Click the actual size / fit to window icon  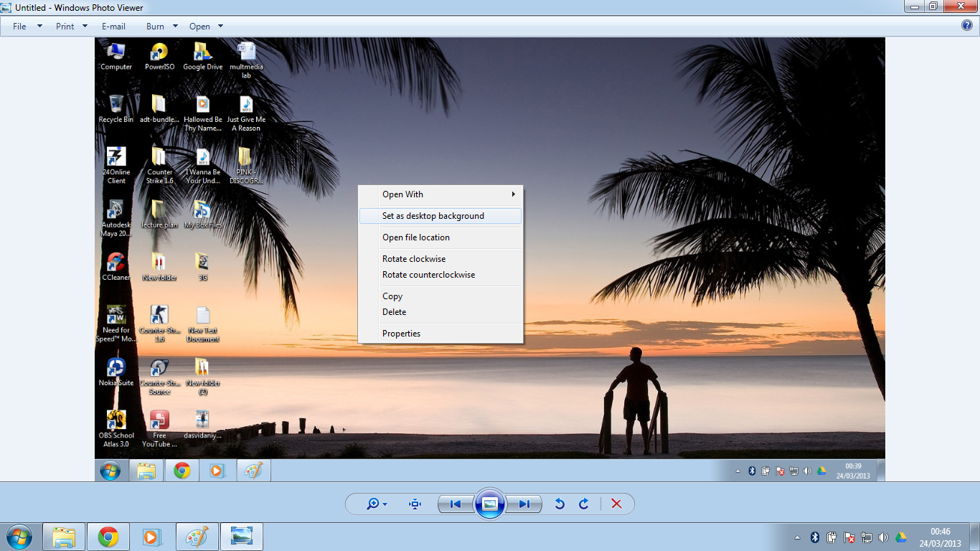point(415,504)
